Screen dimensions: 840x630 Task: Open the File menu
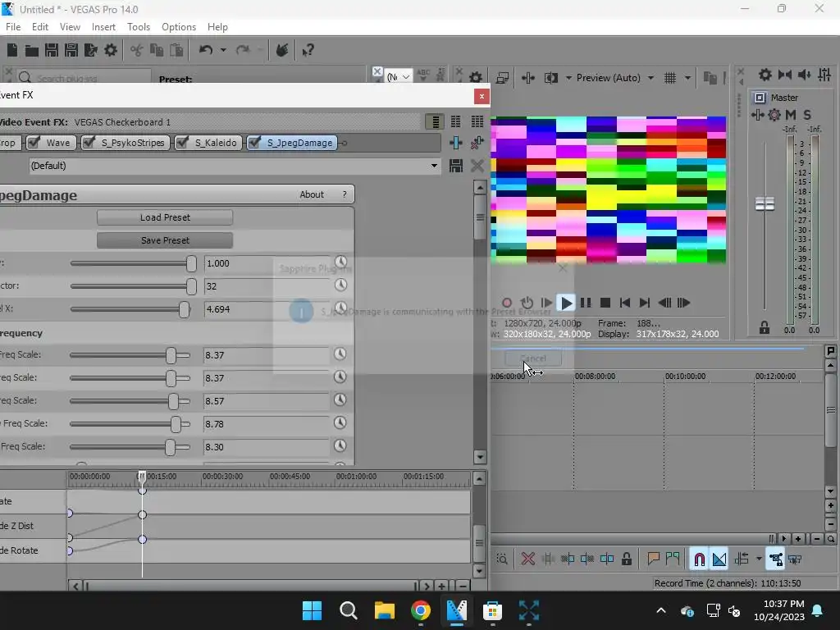coord(13,27)
